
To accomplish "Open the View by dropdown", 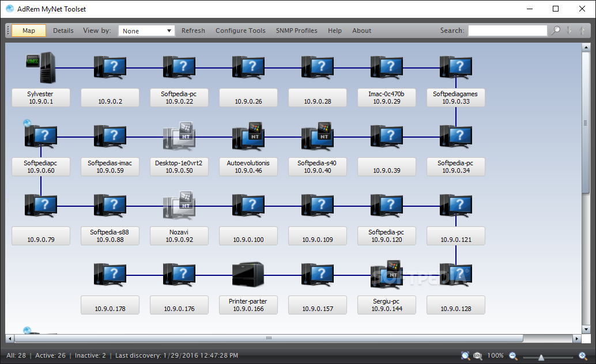I will [147, 31].
